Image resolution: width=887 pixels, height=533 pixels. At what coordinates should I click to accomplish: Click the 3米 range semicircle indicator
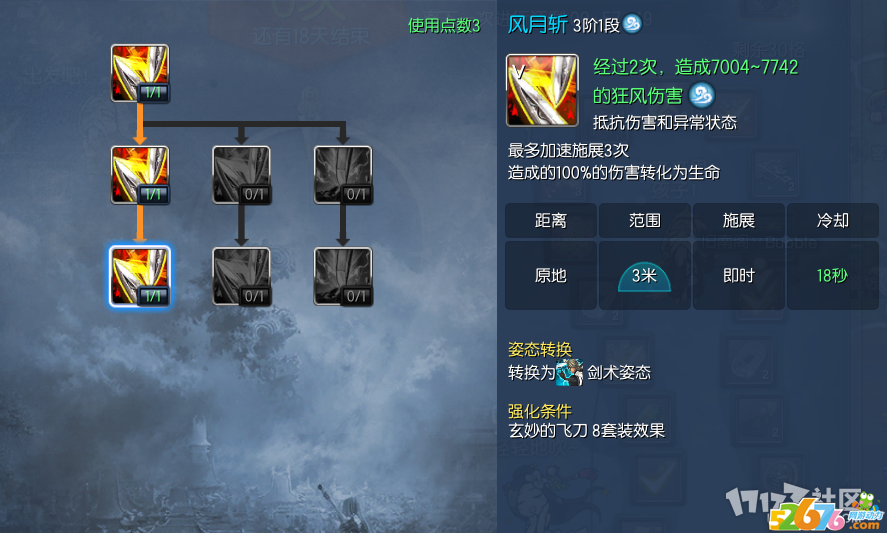[644, 277]
